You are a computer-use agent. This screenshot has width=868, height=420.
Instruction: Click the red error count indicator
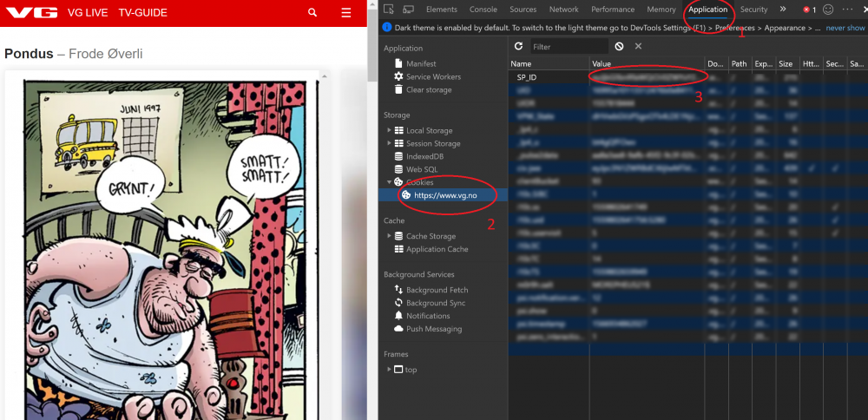click(809, 10)
